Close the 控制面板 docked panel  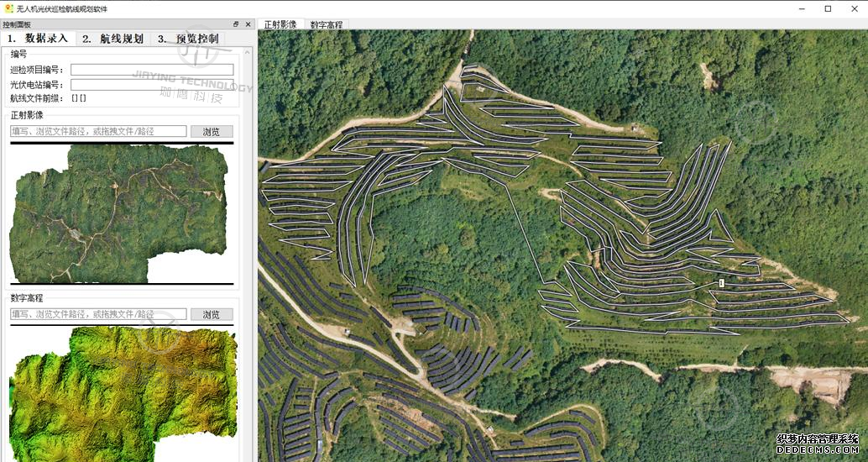pyautogui.click(x=248, y=24)
